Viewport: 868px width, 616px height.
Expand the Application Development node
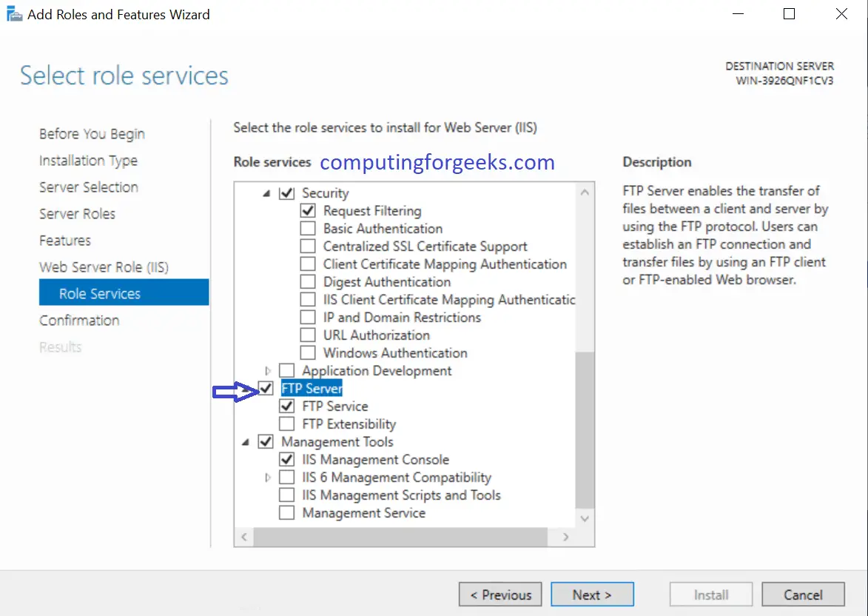tap(267, 370)
